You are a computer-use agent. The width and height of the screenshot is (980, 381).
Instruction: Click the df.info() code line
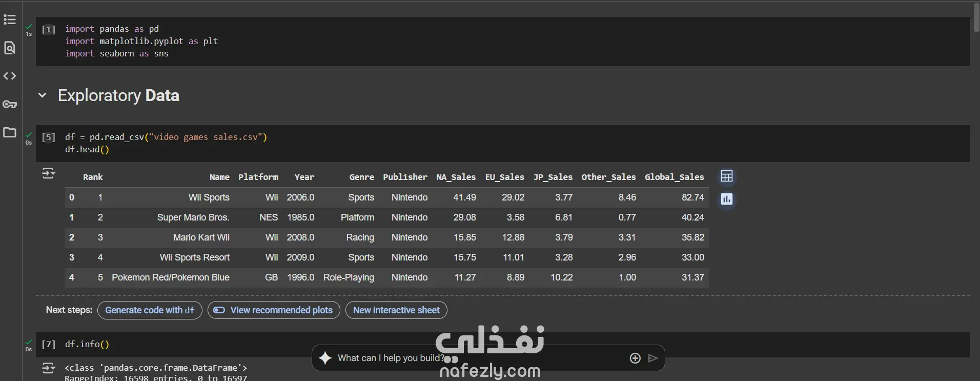(87, 344)
